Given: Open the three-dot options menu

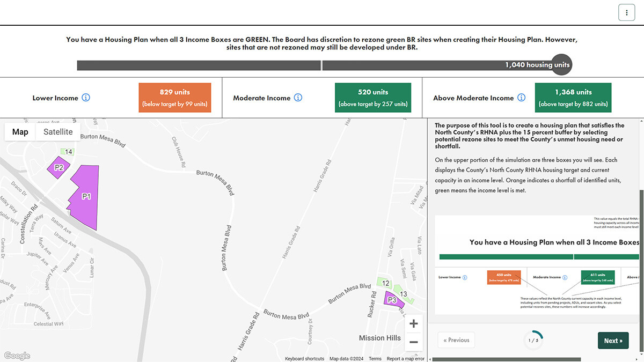Looking at the screenshot, I should pos(626,12).
